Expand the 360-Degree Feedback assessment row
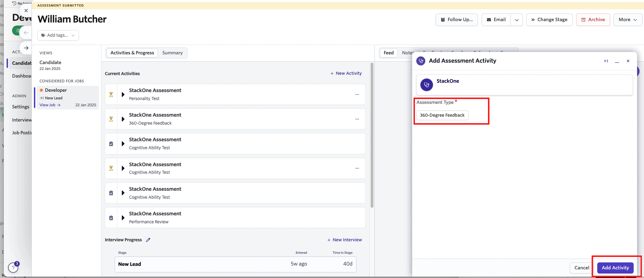Viewport: 644px width, 278px height. click(123, 119)
